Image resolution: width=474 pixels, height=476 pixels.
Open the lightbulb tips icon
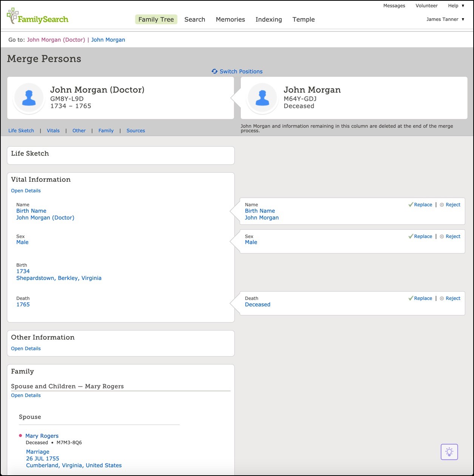coord(449,452)
